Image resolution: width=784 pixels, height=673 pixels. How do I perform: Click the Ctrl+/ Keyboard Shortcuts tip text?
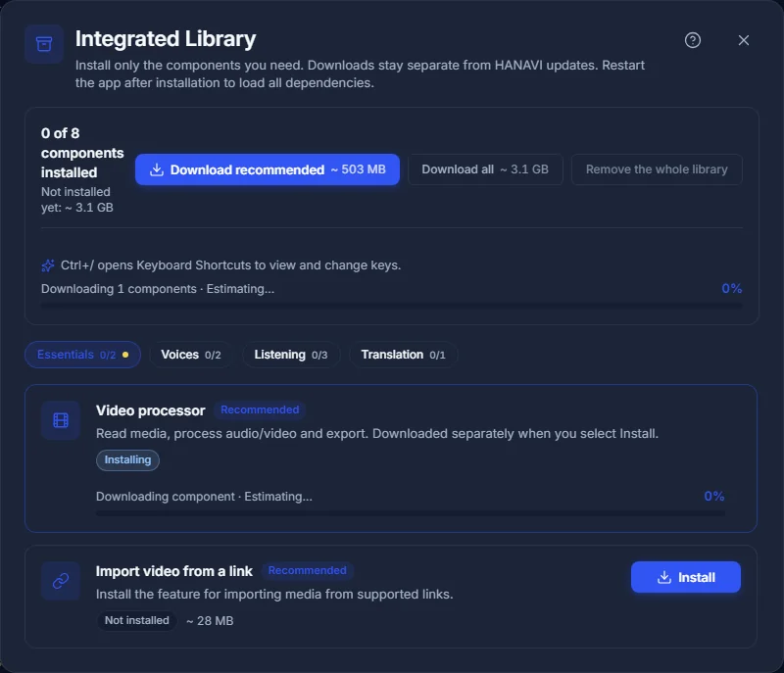point(230,265)
